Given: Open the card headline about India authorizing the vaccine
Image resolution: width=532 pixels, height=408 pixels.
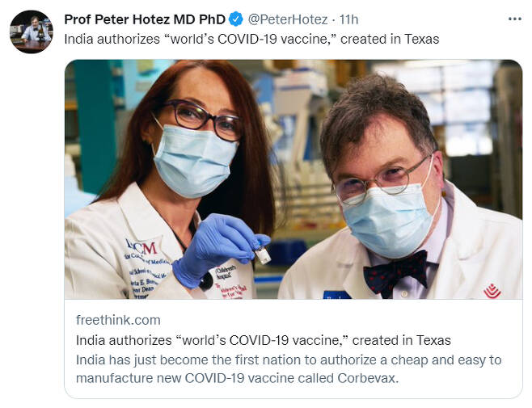Looking at the screenshot, I should tap(264, 340).
